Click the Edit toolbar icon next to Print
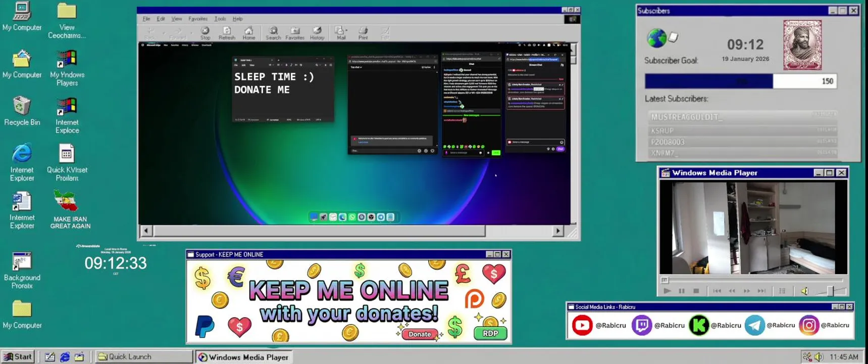868x364 pixels. (385, 33)
